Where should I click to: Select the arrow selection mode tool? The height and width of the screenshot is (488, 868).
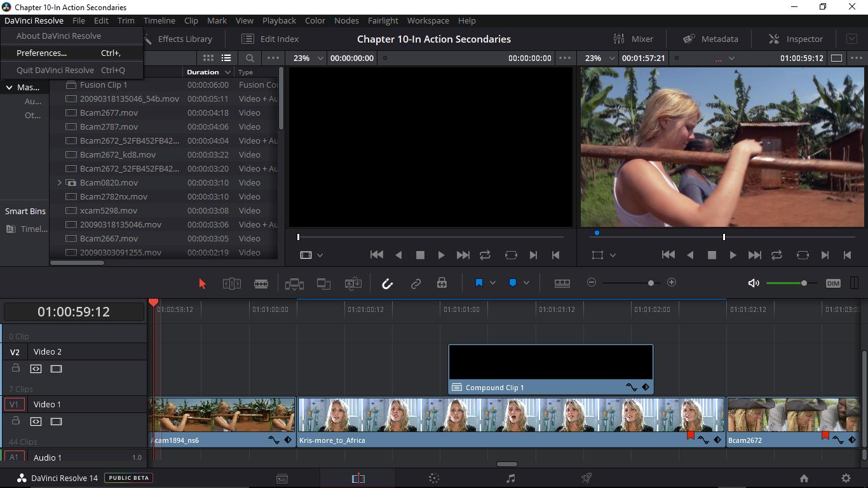coord(203,283)
